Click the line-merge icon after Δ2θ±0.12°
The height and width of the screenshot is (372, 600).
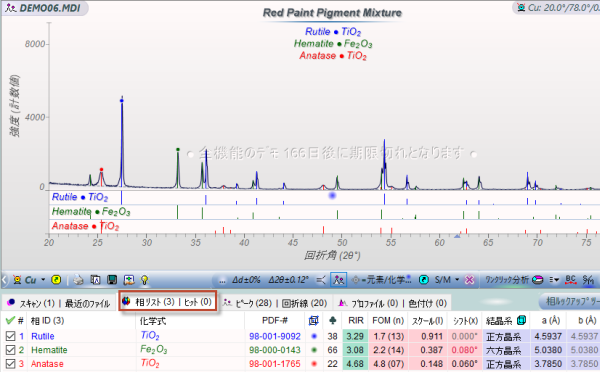[x=321, y=280]
